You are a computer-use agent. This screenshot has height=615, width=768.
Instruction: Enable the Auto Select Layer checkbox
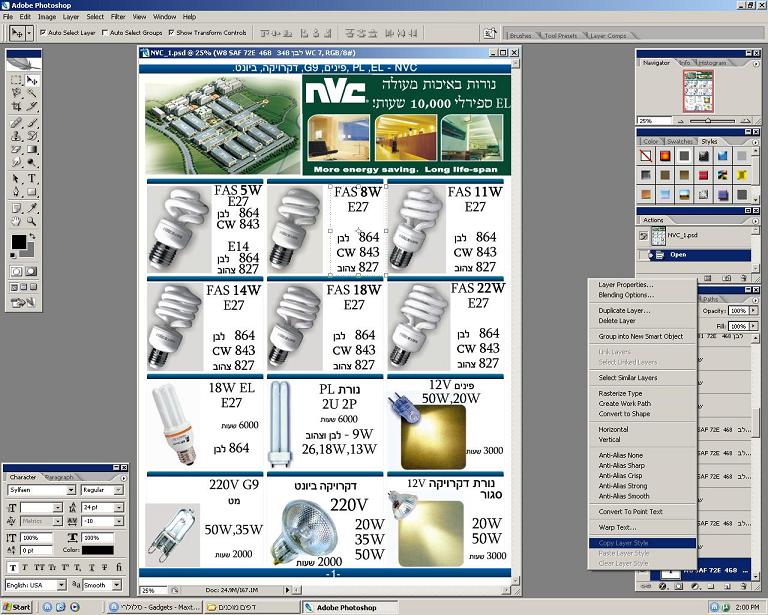click(x=43, y=32)
